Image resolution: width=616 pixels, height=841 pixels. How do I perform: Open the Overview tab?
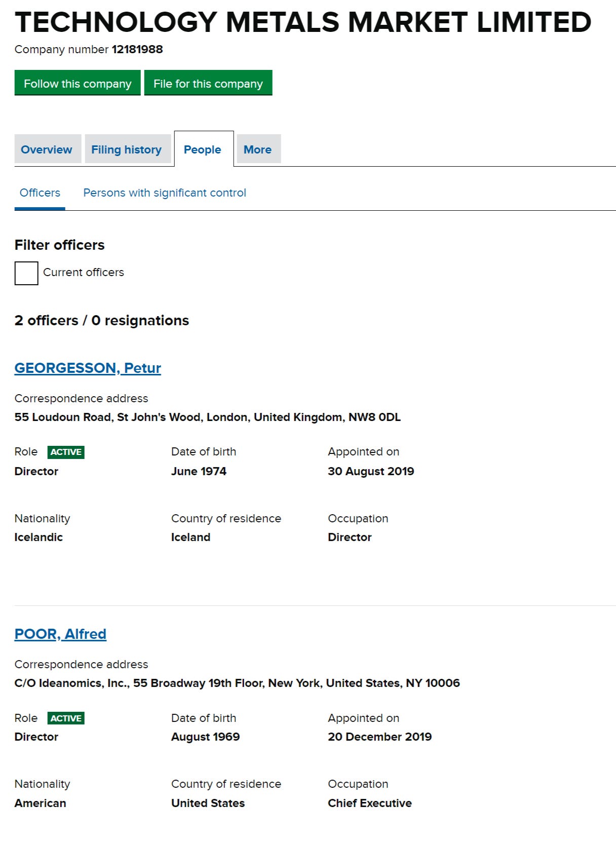point(48,149)
